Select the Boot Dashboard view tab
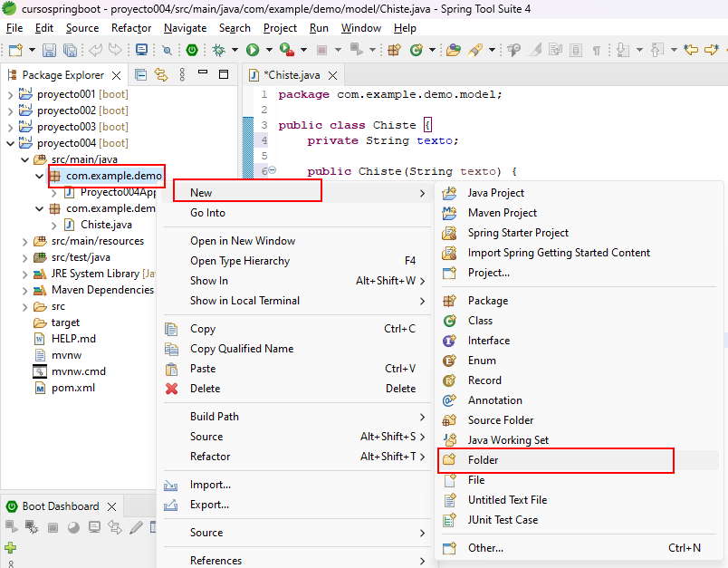Screen dimensions: 728x568 pyautogui.click(x=61, y=506)
